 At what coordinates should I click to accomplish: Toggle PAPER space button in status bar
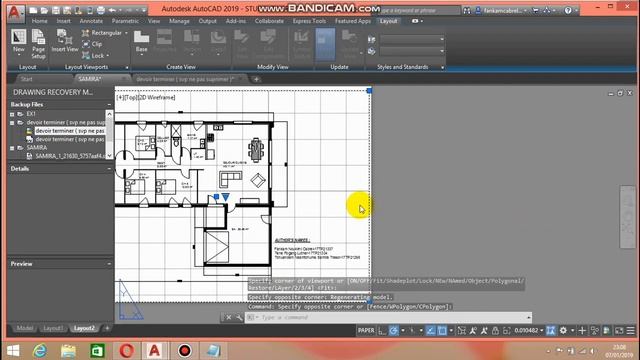366,330
